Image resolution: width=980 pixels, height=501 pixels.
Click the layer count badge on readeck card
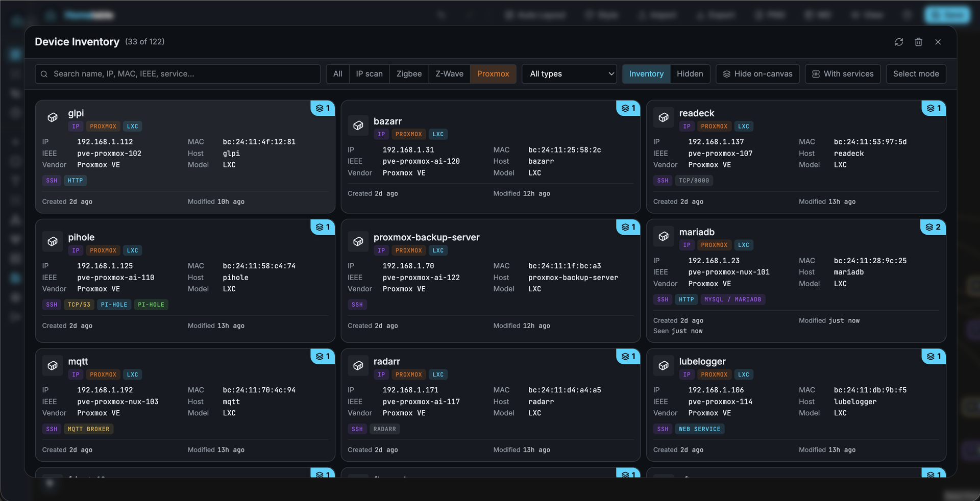point(934,108)
